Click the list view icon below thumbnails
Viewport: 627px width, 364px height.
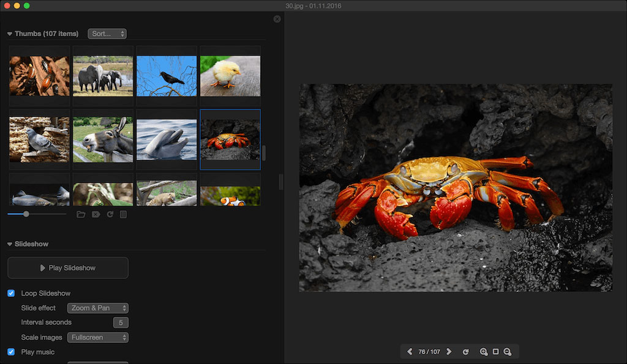tap(123, 214)
